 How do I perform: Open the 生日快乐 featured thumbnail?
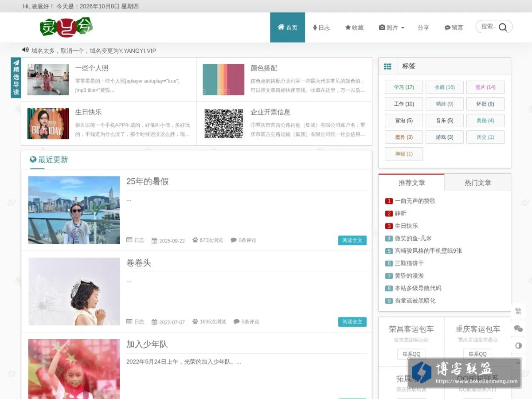tap(48, 124)
